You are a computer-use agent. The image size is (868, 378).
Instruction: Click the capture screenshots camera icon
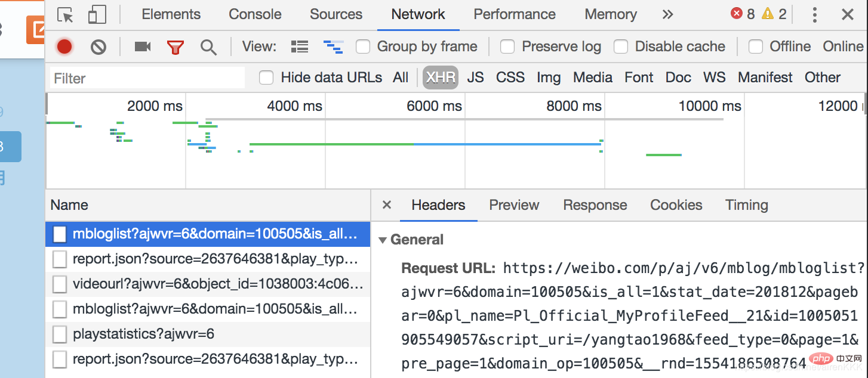click(x=143, y=47)
